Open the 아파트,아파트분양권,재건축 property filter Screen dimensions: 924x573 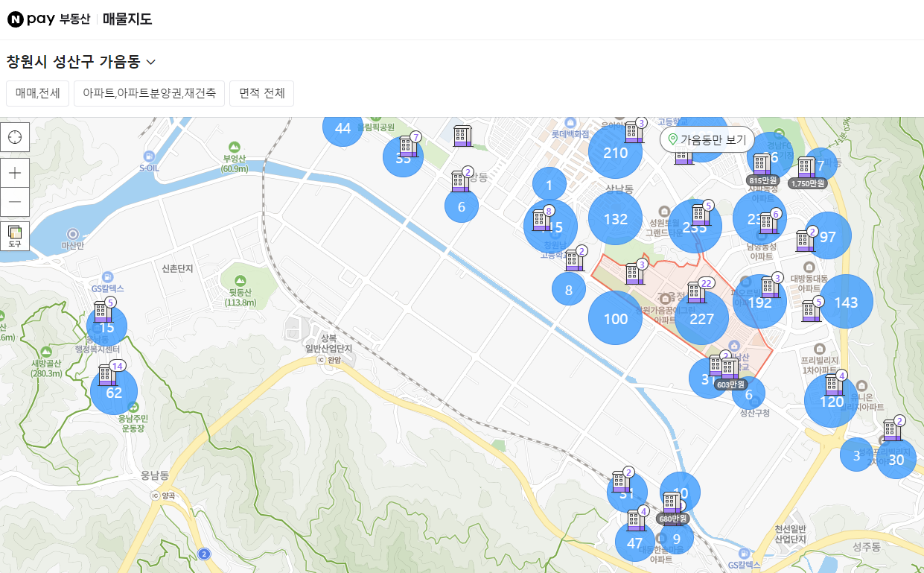[x=149, y=94]
